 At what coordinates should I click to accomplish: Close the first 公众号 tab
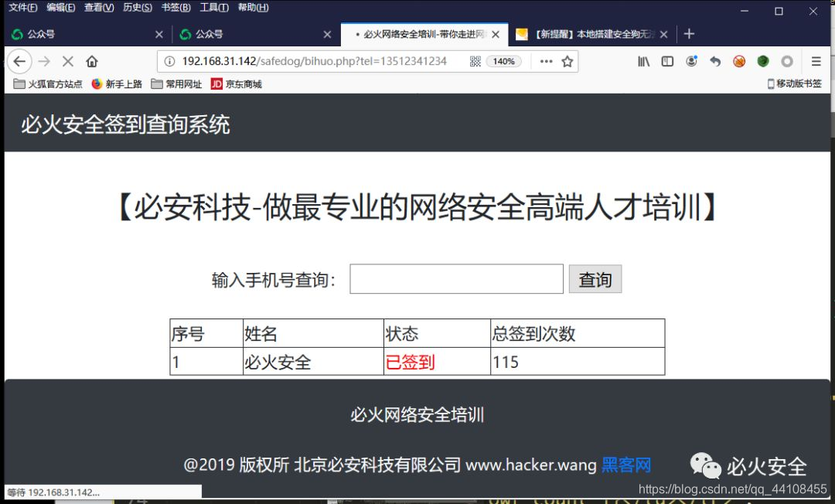pyautogui.click(x=158, y=34)
